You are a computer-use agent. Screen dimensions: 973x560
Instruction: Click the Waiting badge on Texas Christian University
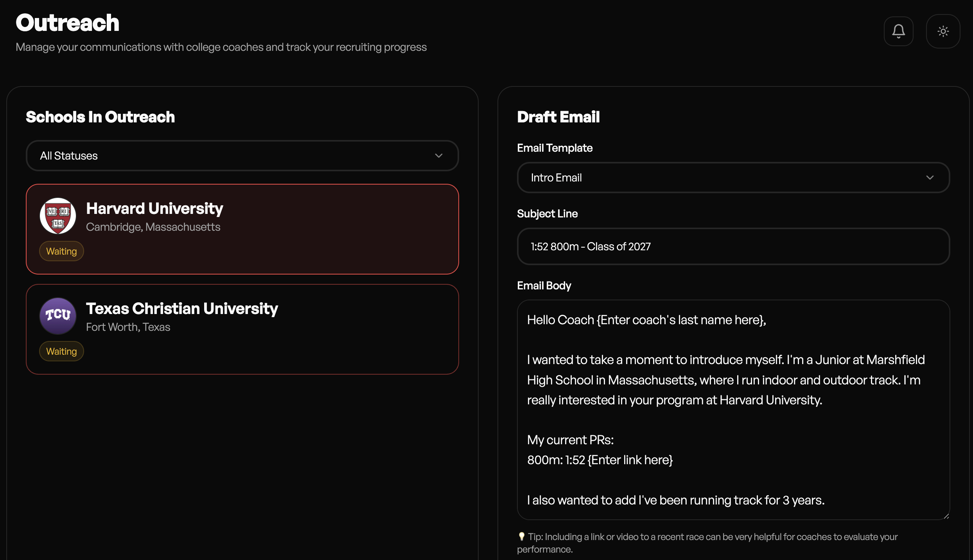click(x=61, y=351)
